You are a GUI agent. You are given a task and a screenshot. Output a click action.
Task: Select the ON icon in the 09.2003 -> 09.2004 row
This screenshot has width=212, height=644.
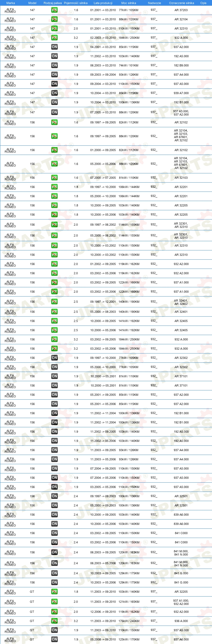(x=54, y=75)
